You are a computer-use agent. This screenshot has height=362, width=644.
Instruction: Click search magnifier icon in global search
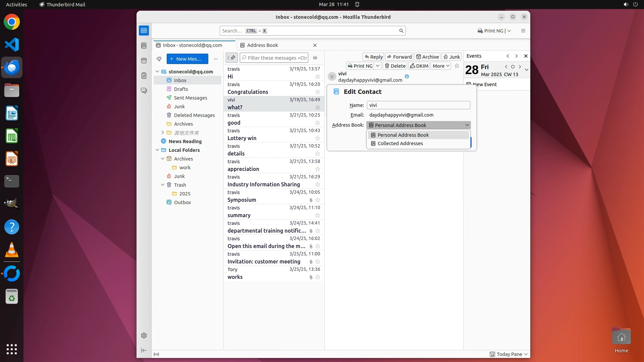tap(401, 31)
